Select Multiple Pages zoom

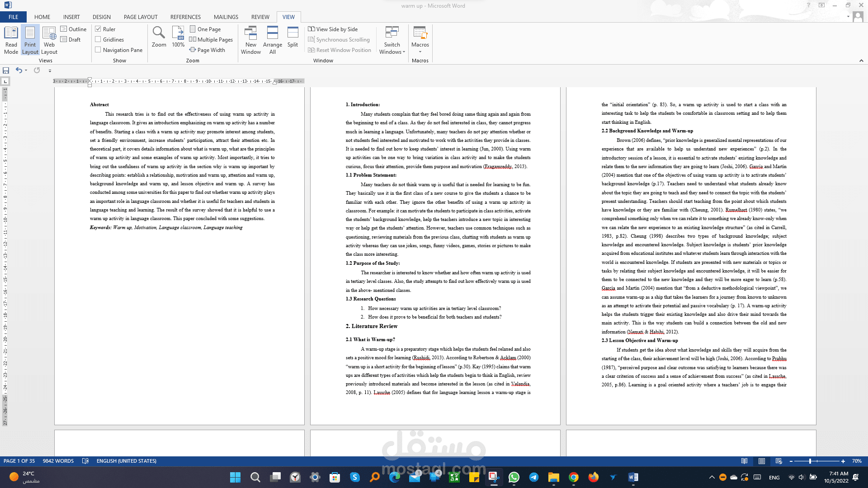[211, 39]
